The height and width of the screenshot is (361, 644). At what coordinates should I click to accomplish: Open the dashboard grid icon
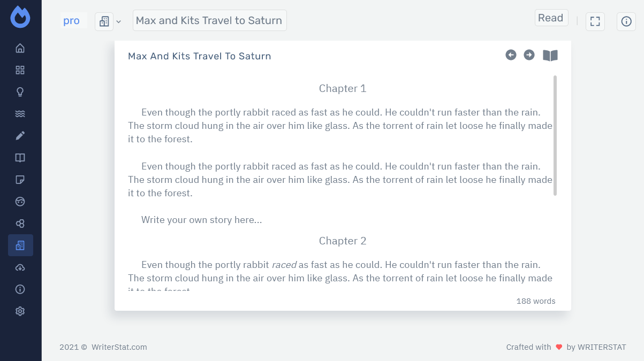[x=20, y=70]
